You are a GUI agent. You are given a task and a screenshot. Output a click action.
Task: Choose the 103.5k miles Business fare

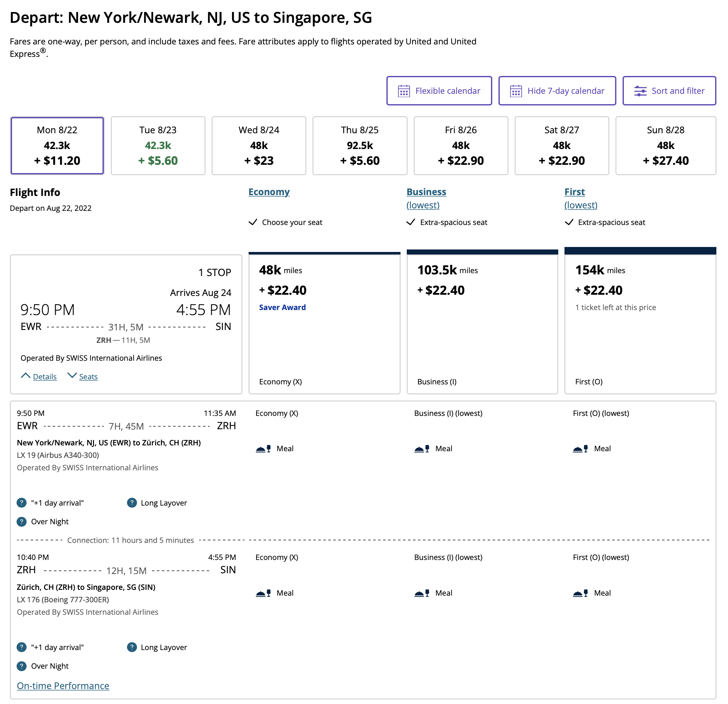(x=482, y=322)
